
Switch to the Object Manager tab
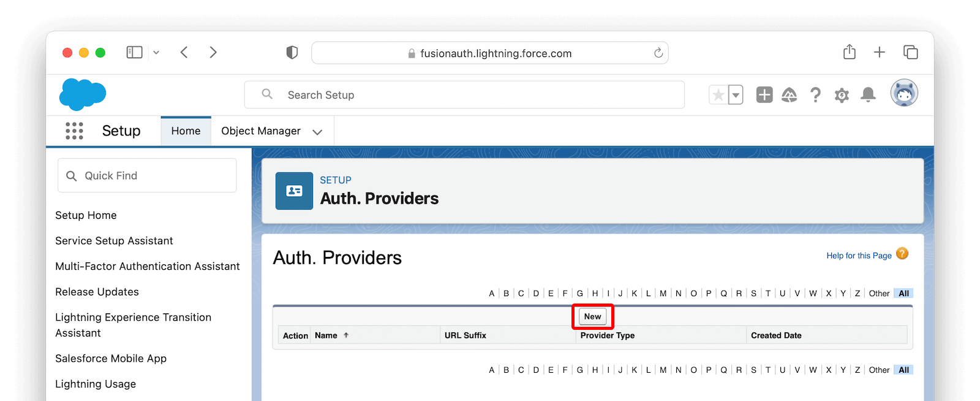pos(261,131)
